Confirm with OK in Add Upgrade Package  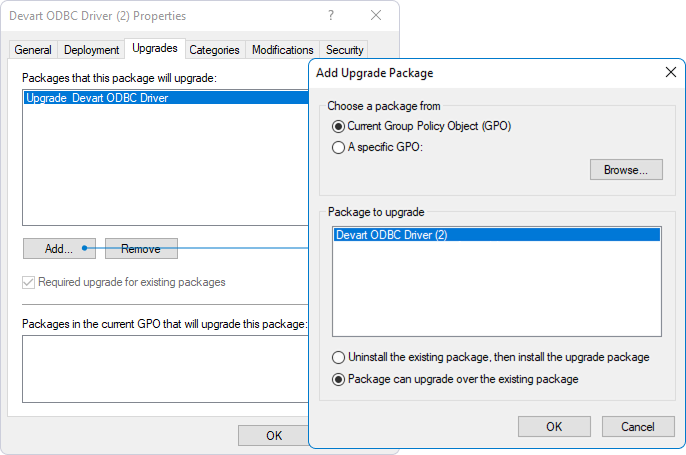point(554,427)
